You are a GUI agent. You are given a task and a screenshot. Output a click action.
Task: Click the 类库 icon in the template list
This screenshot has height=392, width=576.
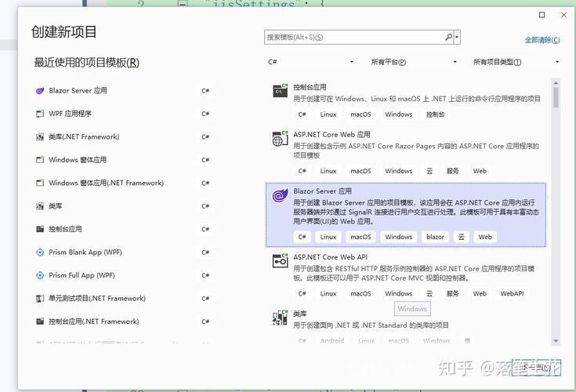click(x=280, y=318)
